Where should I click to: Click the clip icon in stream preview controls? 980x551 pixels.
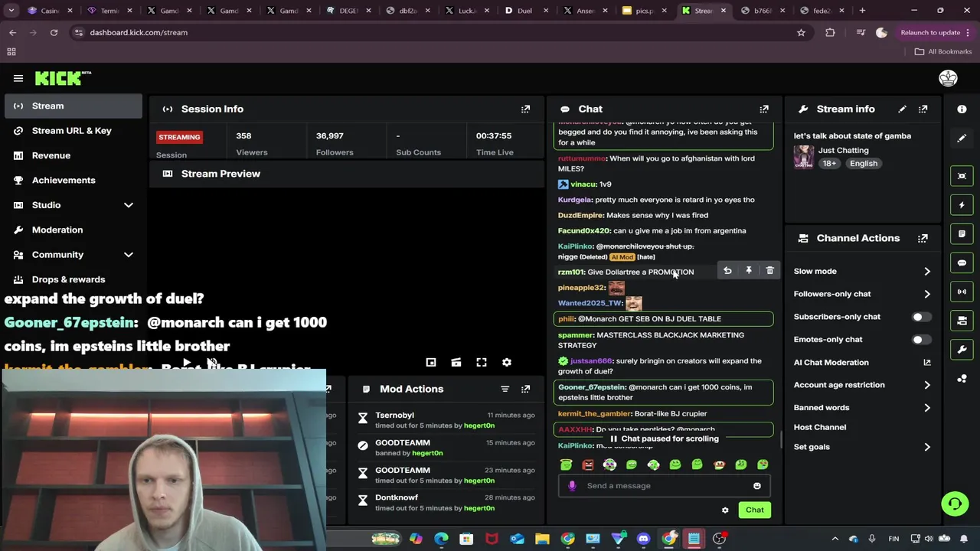pyautogui.click(x=456, y=363)
